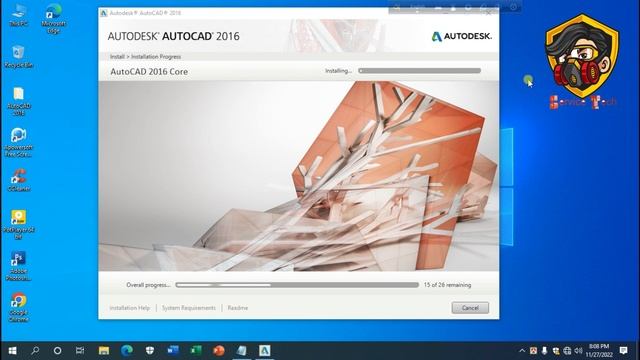Select the Google Chrome desktop shortcut
This screenshot has width=640, height=360.
(x=18, y=307)
